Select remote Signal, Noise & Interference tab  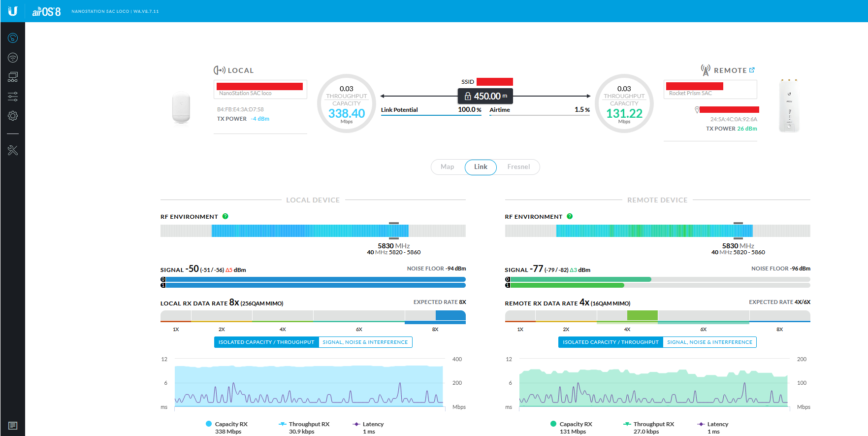(709, 342)
